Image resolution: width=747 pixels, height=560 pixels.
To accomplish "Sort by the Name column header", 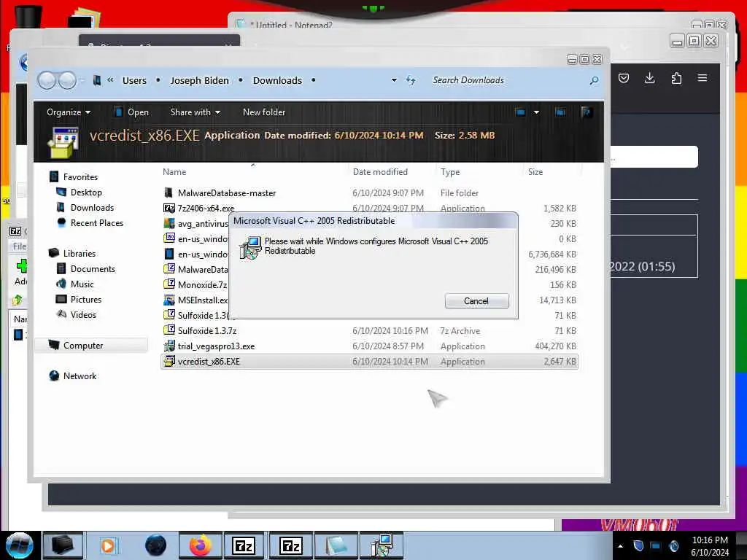I will (174, 172).
